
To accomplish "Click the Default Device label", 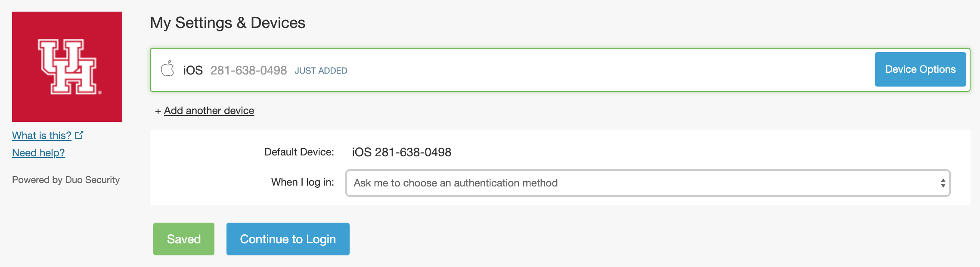I will pos(299,152).
